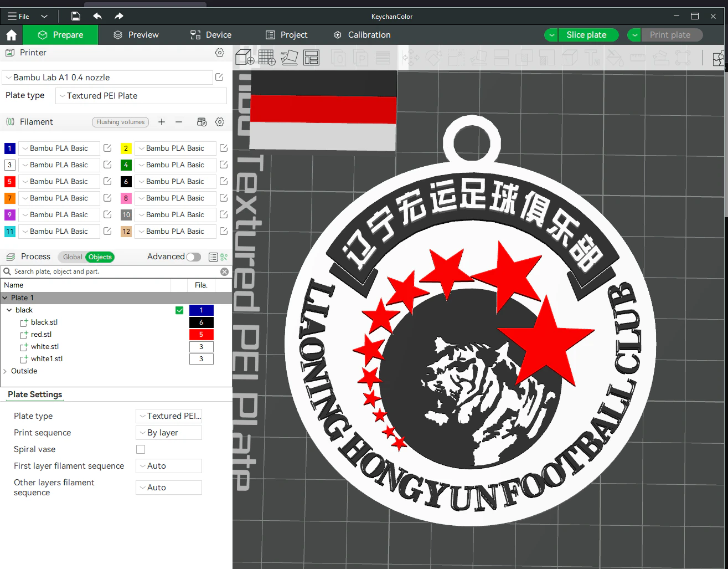Open the Home screen icon
The width and height of the screenshot is (728, 569).
(11, 35)
